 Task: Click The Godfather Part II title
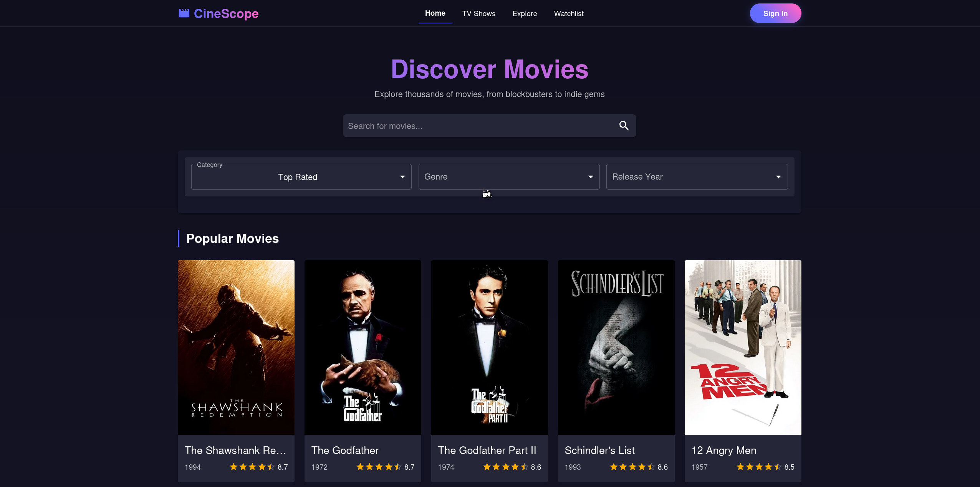[487, 450]
